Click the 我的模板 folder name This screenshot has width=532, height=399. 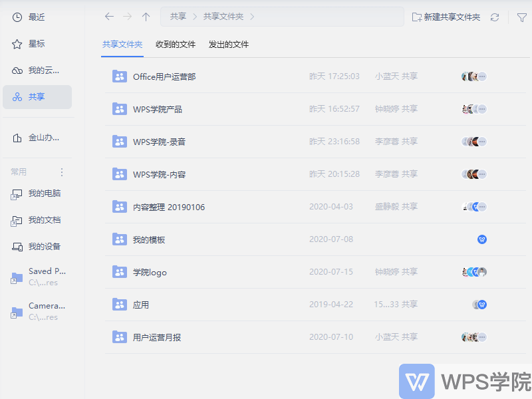tap(149, 240)
